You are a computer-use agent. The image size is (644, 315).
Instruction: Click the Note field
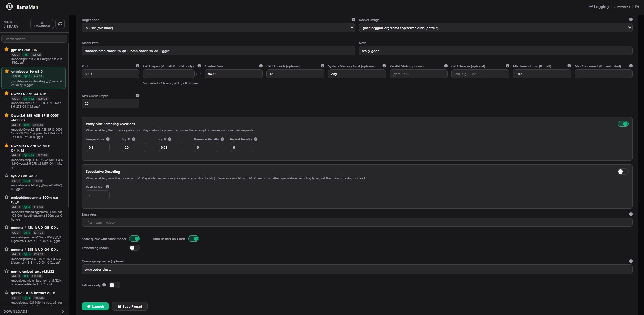495,51
